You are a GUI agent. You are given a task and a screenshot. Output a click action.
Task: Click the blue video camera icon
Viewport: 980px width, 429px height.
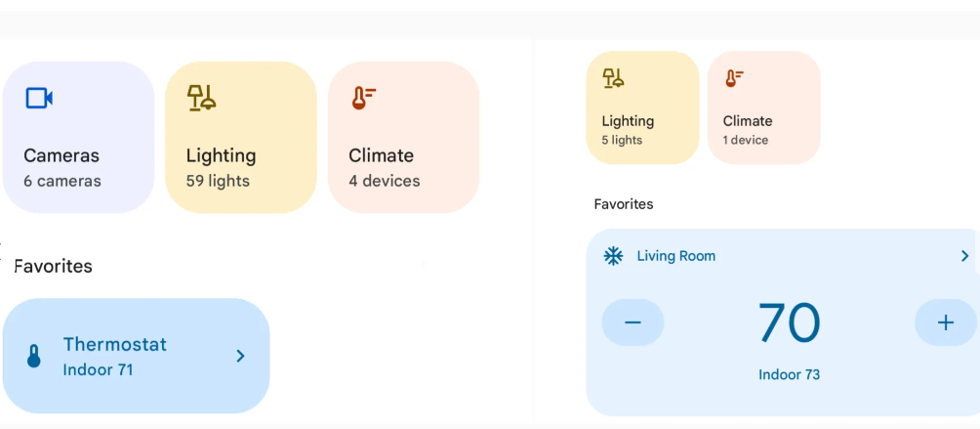(39, 98)
